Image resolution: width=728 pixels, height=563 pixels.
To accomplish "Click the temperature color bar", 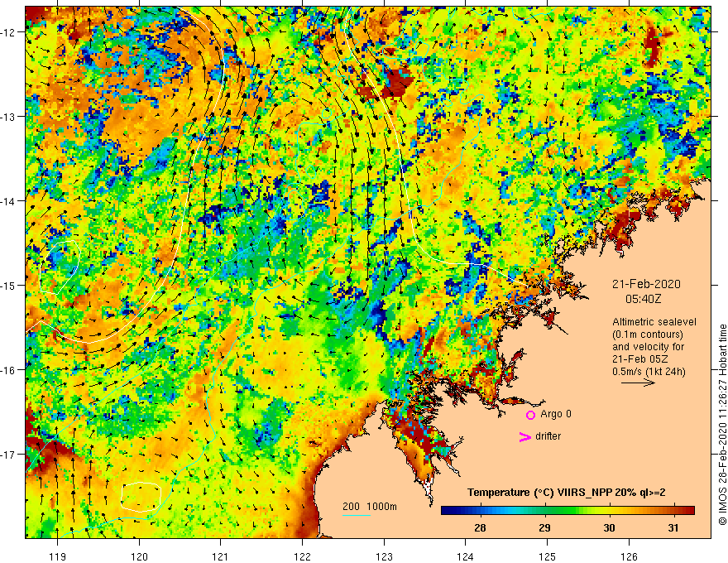I will [568, 511].
